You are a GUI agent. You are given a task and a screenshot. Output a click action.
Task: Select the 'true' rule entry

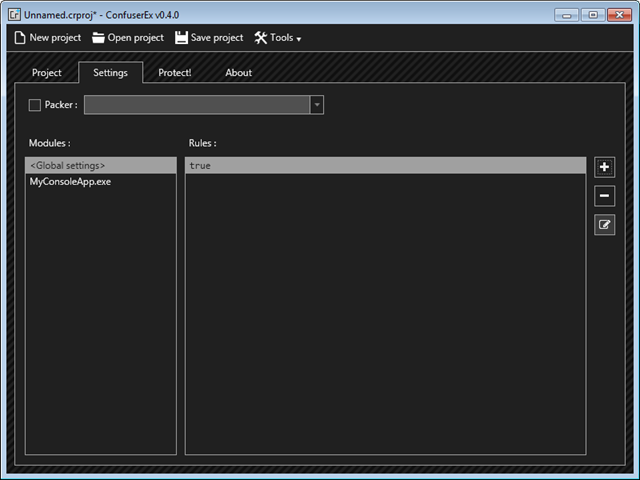tap(385, 165)
